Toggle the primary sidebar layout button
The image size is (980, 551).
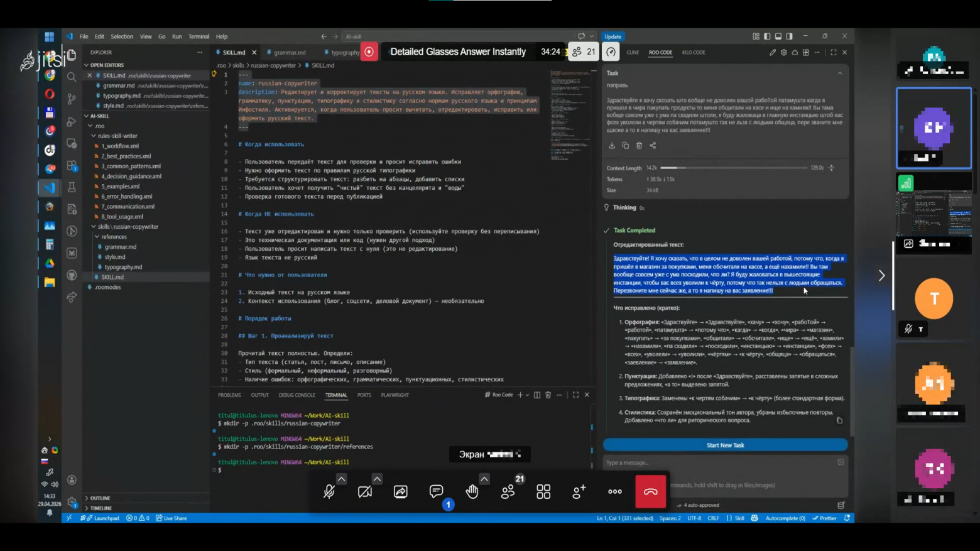(x=767, y=36)
